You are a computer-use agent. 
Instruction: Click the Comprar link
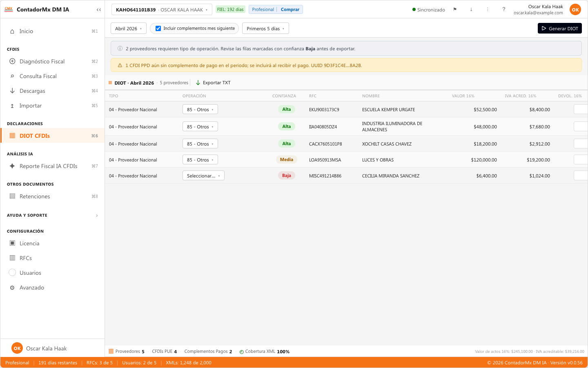tap(290, 9)
